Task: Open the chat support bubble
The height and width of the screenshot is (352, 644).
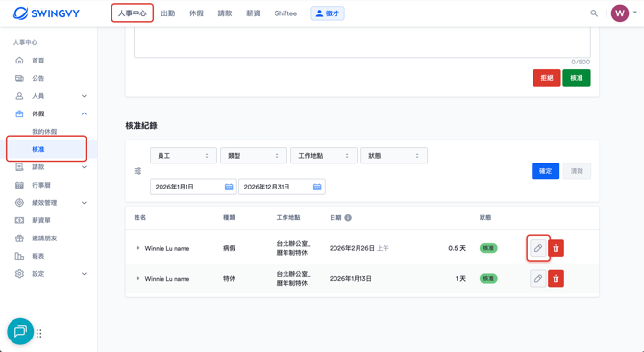Action: pos(20,332)
